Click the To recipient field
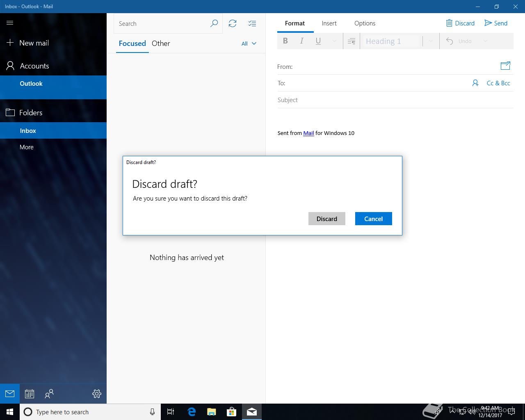This screenshot has width=525, height=420. coord(377,83)
